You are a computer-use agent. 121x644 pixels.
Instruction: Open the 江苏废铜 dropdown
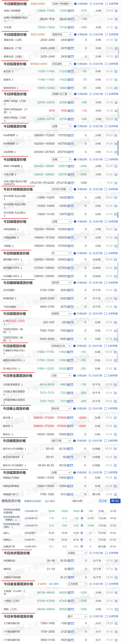tap(77, 584)
